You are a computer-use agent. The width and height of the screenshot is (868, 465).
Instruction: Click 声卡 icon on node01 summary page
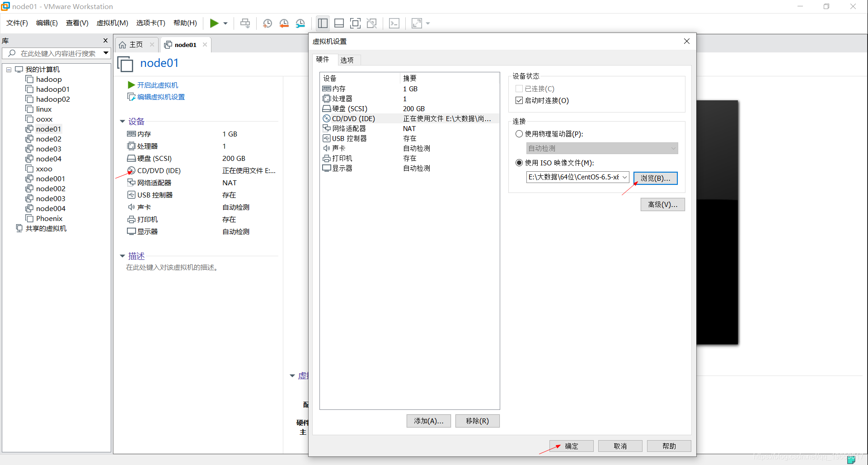tap(131, 207)
